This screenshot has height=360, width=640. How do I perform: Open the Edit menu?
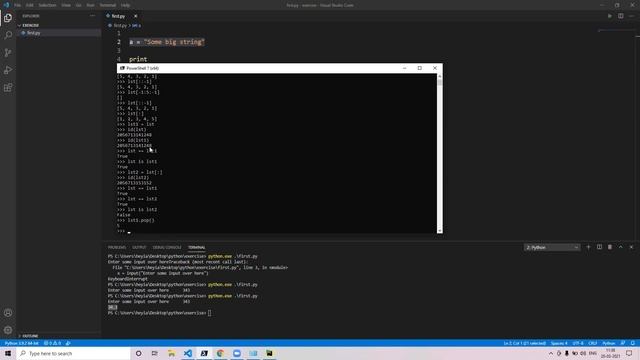[29, 5]
